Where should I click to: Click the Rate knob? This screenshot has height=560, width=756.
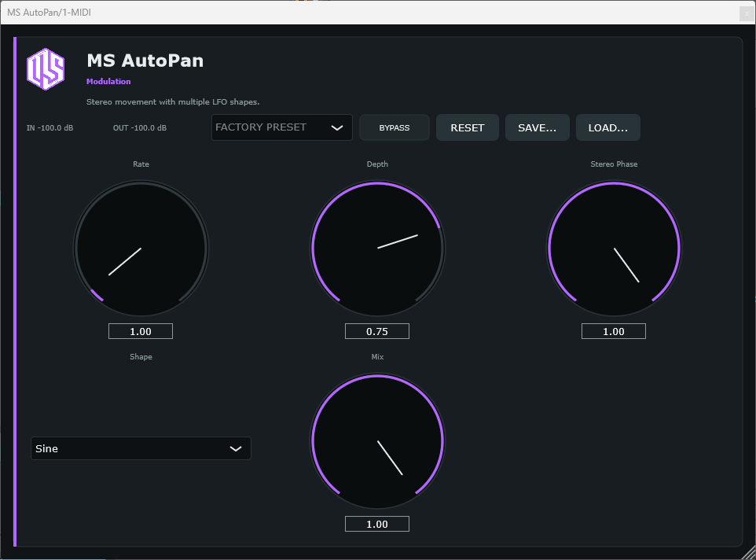coord(141,249)
